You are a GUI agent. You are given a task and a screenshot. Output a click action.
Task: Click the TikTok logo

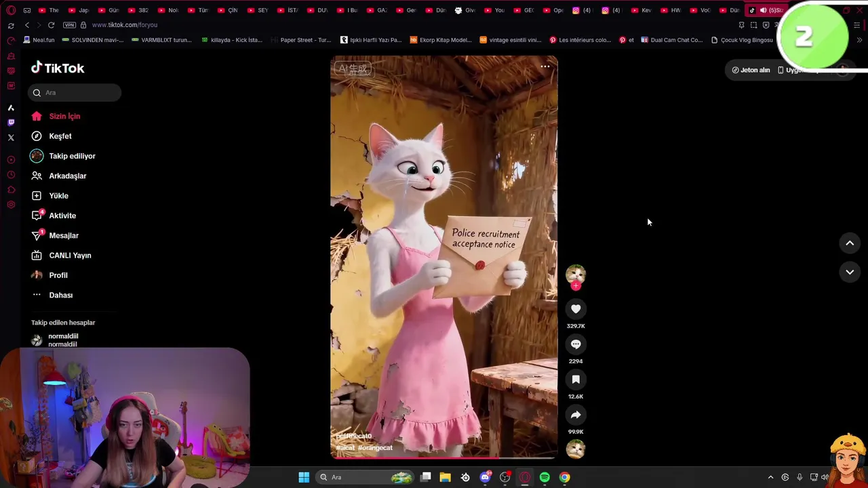click(x=58, y=68)
